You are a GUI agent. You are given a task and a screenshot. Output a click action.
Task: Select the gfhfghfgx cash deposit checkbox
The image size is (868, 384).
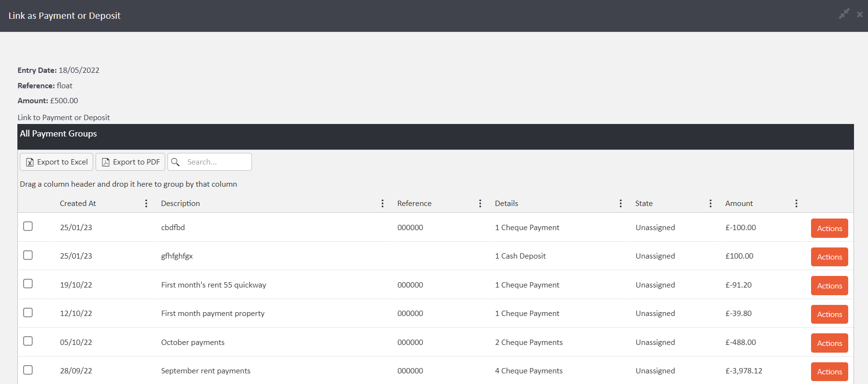click(x=28, y=255)
